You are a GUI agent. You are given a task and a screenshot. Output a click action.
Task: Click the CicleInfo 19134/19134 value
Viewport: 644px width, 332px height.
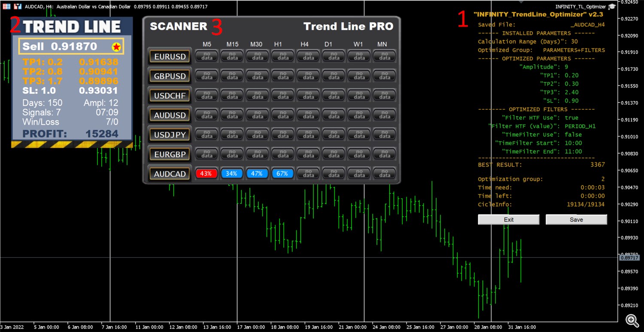pyautogui.click(x=586, y=205)
